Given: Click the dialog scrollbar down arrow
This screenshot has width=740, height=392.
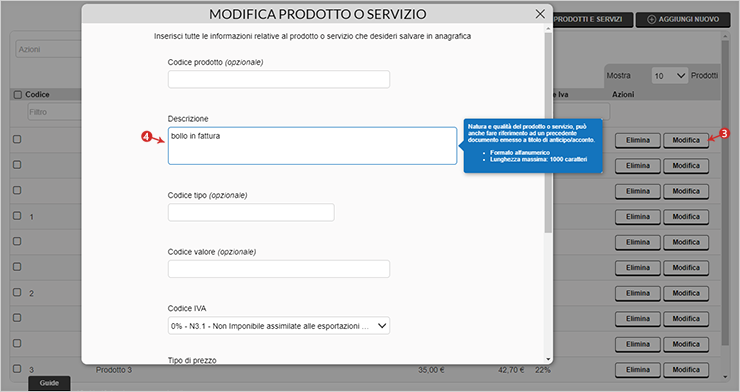Looking at the screenshot, I should pyautogui.click(x=548, y=359).
